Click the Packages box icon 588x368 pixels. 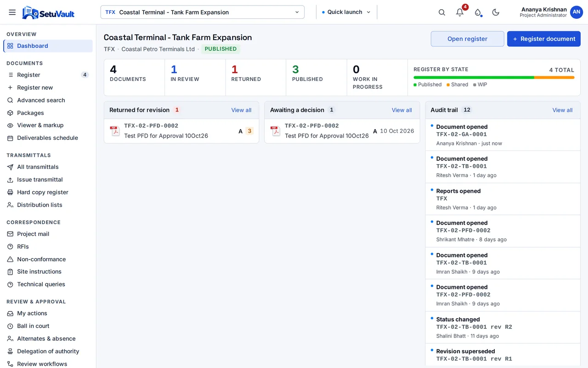click(10, 113)
